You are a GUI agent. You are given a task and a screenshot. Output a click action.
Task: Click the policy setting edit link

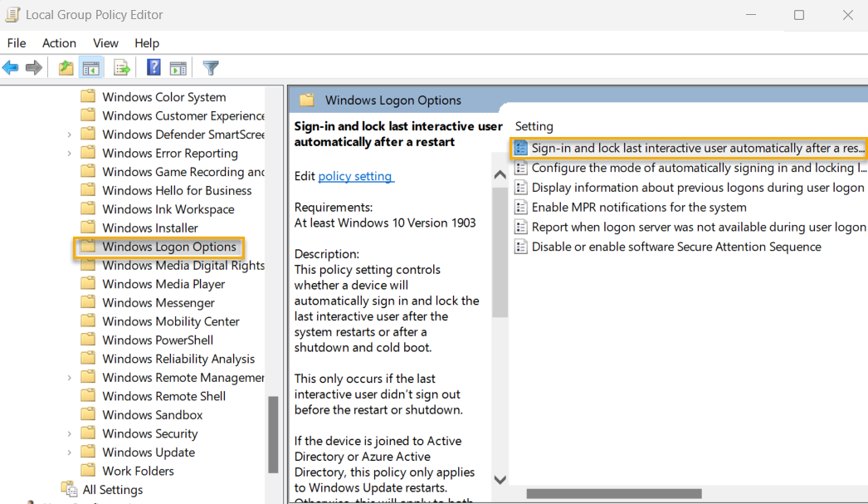(355, 176)
